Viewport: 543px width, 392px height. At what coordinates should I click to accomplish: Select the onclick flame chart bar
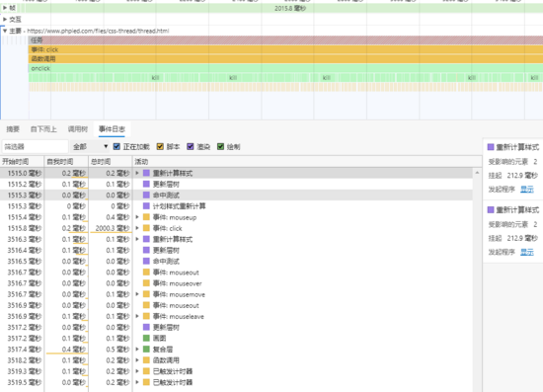(x=285, y=68)
